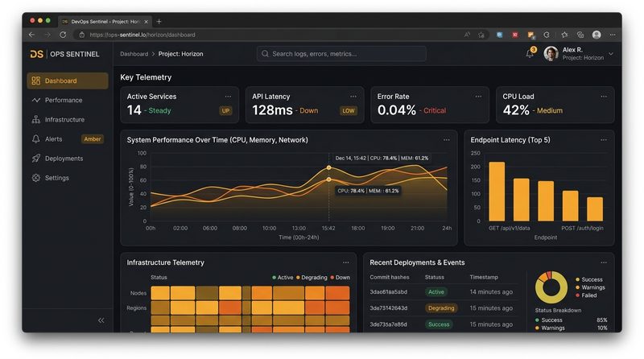Click the browser address bar URL
This screenshot has width=644, height=359.
[x=142, y=35]
